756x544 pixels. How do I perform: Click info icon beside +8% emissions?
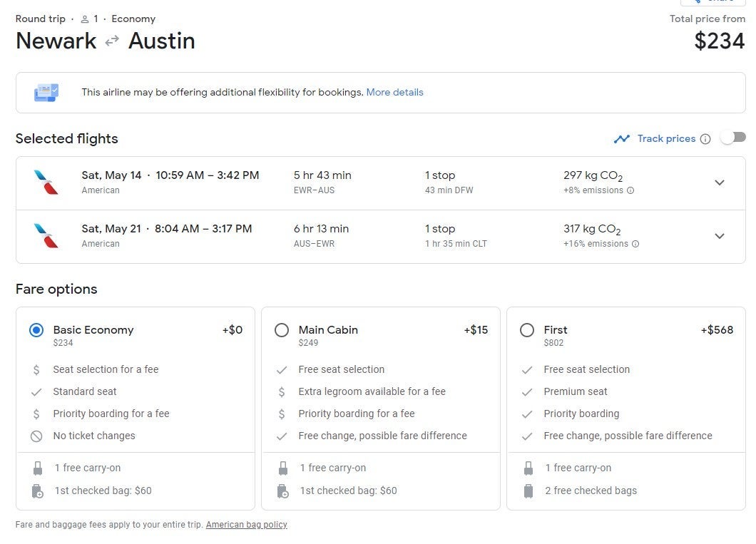click(x=630, y=190)
